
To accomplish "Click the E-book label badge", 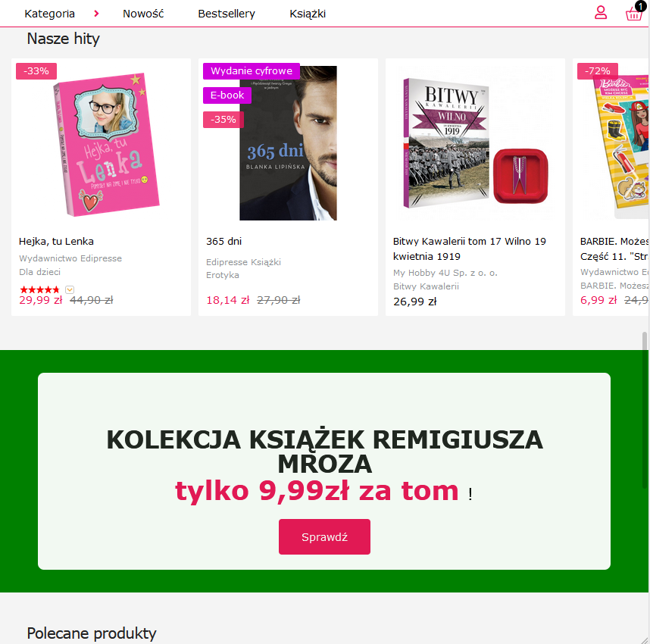I will pos(227,95).
